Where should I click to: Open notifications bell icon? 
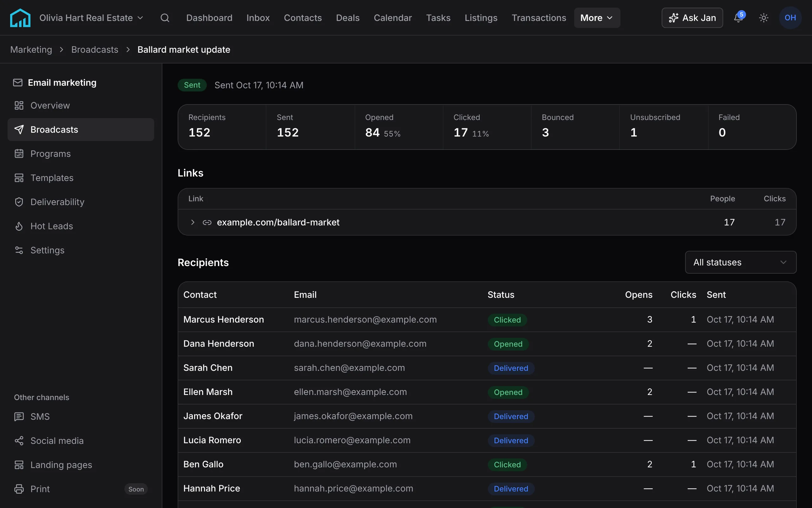pyautogui.click(x=738, y=17)
